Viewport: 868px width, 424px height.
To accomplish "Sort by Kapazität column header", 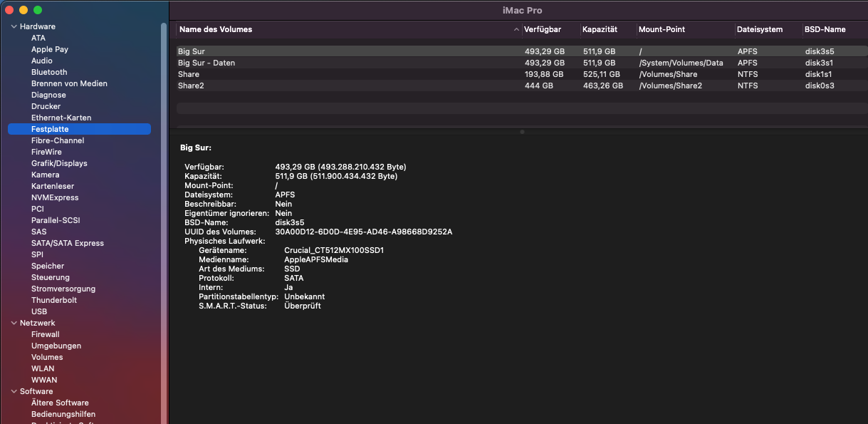I will pyautogui.click(x=600, y=29).
